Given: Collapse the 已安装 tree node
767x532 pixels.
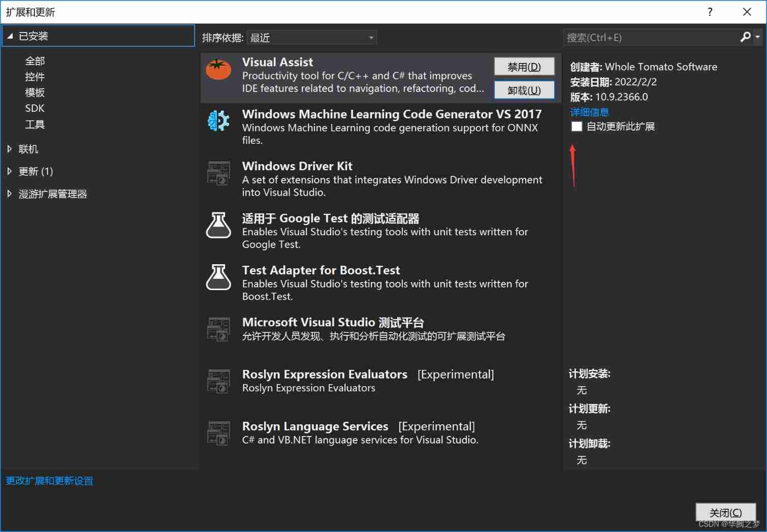Looking at the screenshot, I should 10,36.
